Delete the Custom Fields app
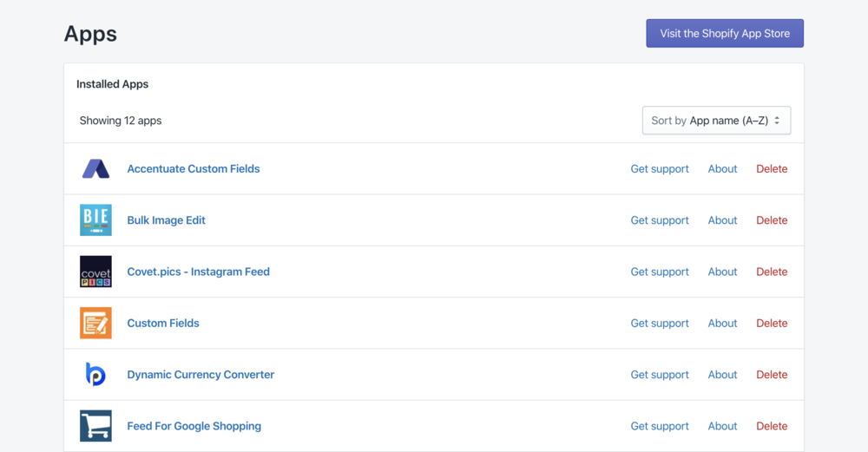This screenshot has width=868, height=452. (772, 323)
